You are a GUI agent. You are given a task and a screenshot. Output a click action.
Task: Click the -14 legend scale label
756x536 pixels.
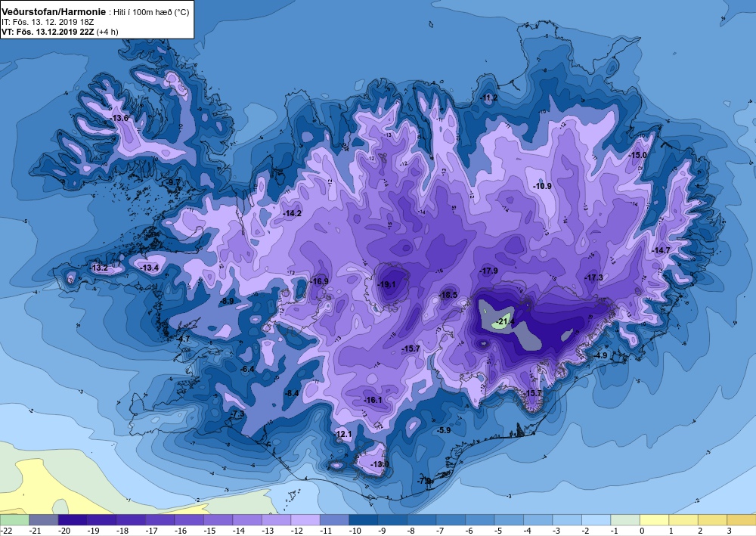pos(238,531)
